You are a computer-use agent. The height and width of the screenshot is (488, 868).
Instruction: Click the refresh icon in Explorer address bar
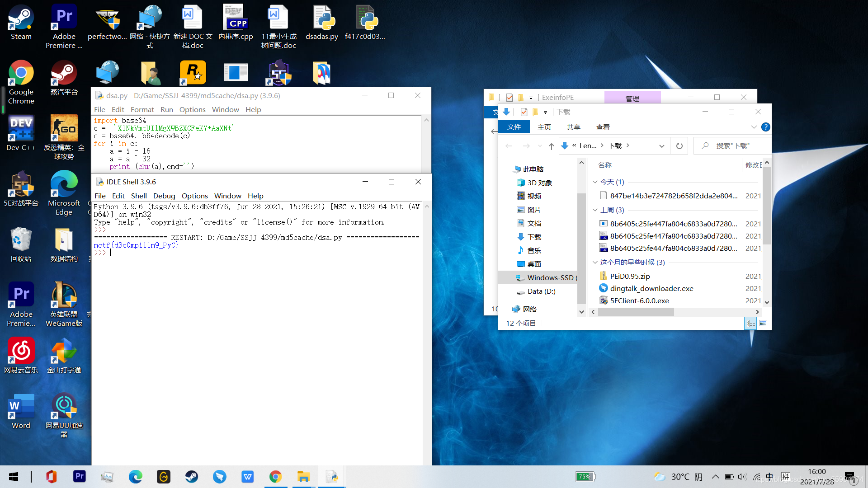[x=679, y=146]
